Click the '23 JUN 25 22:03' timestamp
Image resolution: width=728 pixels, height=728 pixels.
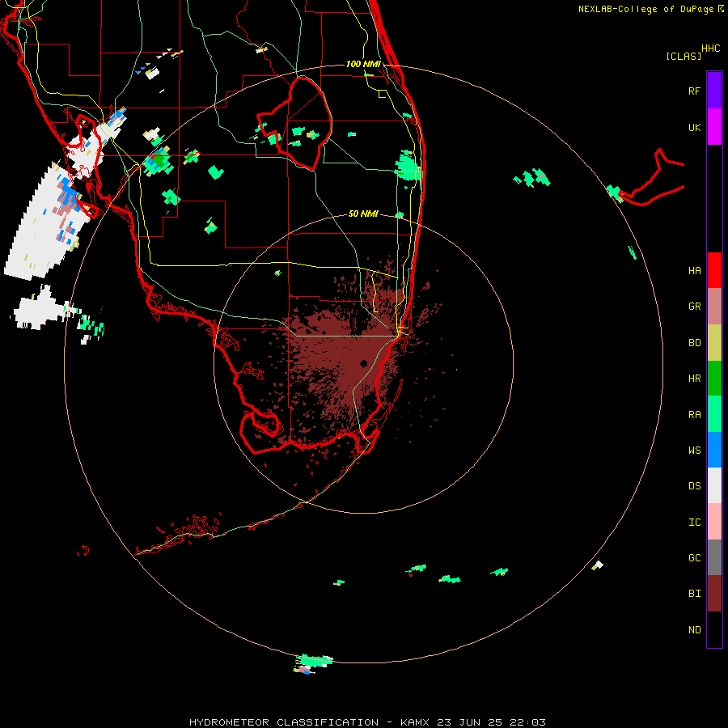491,722
